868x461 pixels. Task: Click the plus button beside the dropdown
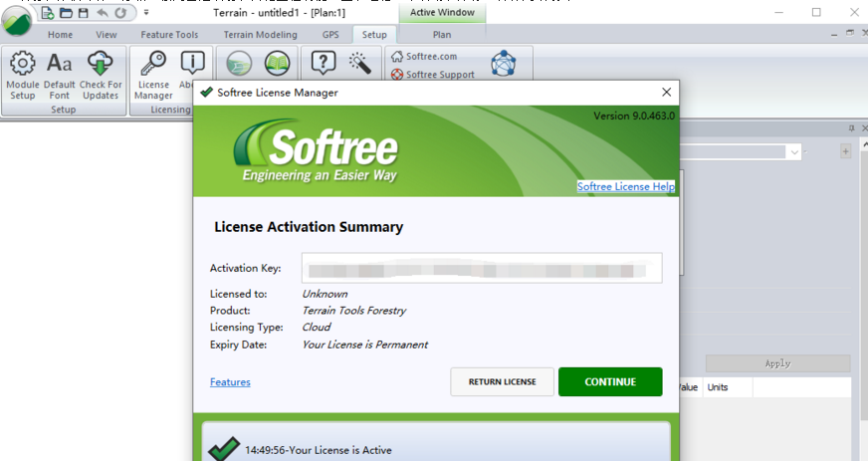pyautogui.click(x=845, y=151)
